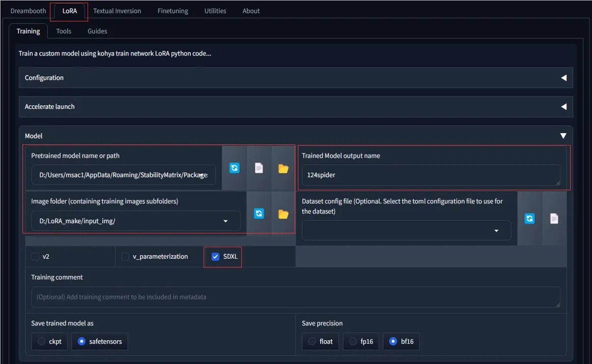Click the file icon for dataset config
This screenshot has width=592, height=364.
554,218
